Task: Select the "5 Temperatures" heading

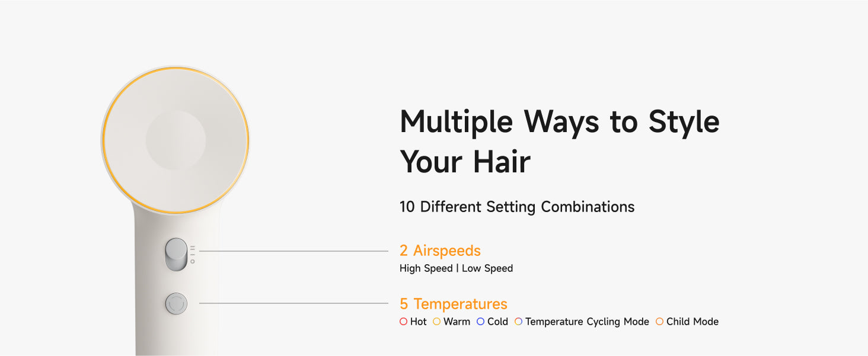Action: click(454, 304)
